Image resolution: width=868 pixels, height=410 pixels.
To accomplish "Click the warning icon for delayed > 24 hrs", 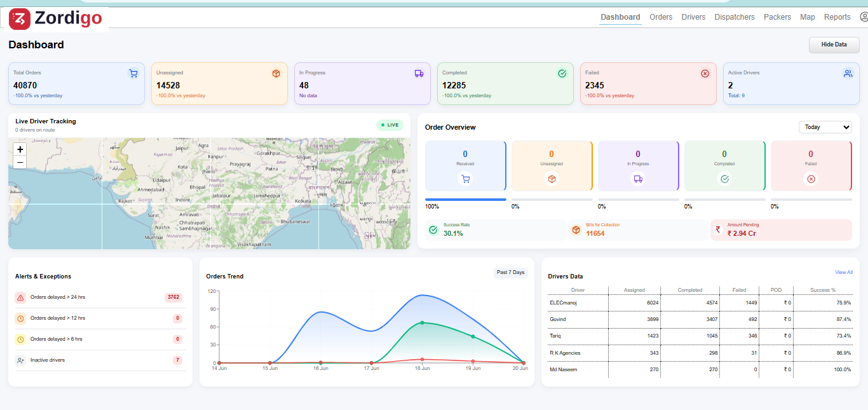I will point(20,297).
